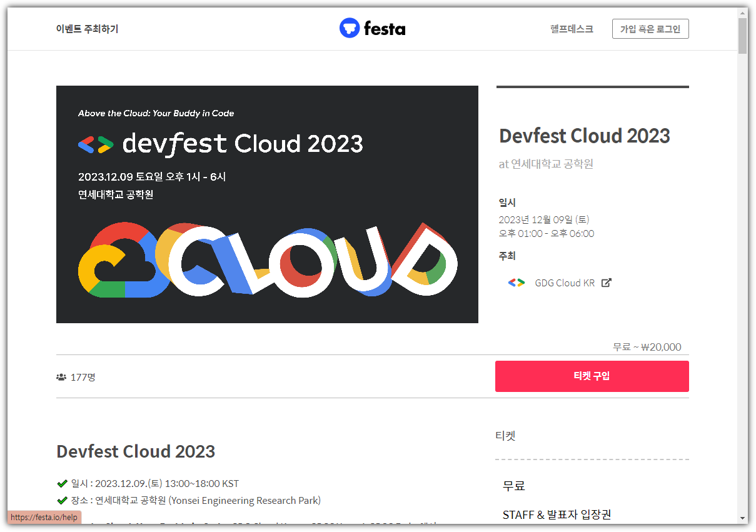The image size is (756, 532).
Task: Click the 'at 연세대학교 공학원' venue text
Action: 546,164
